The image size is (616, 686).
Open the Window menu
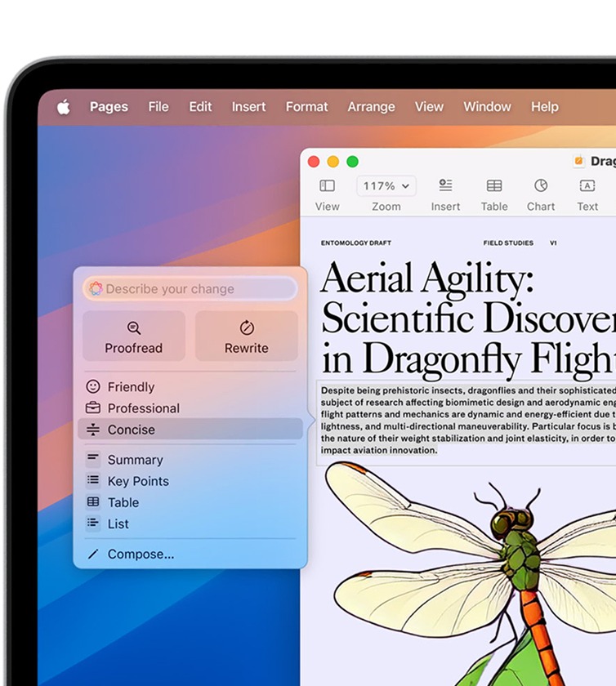(487, 107)
